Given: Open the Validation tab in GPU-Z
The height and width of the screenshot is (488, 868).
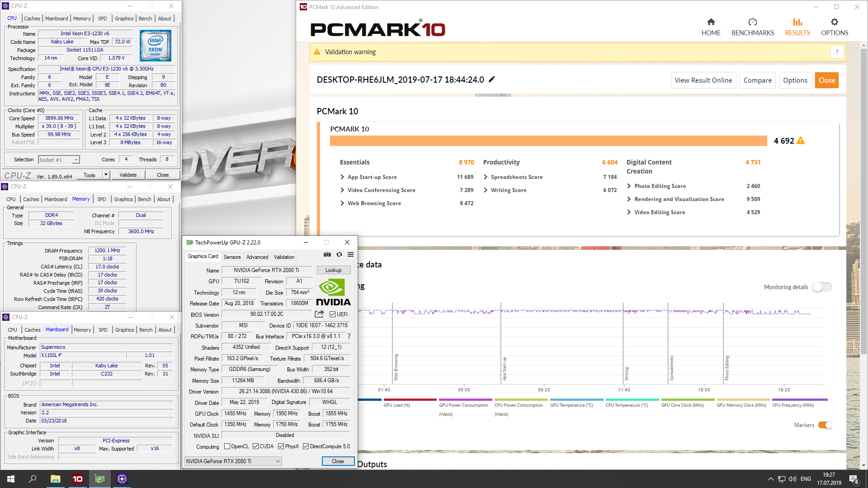Looking at the screenshot, I should coord(284,257).
